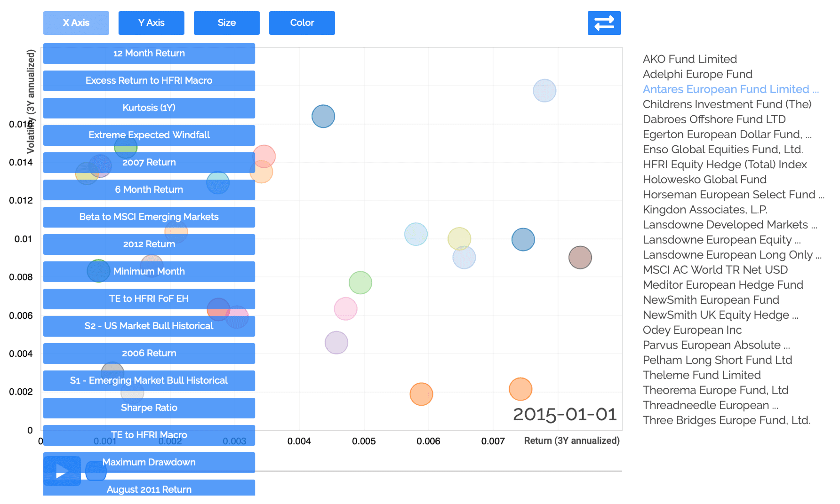This screenshot has width=840, height=504.
Task: Click the pink bubble in the chart
Action: pyautogui.click(x=346, y=309)
